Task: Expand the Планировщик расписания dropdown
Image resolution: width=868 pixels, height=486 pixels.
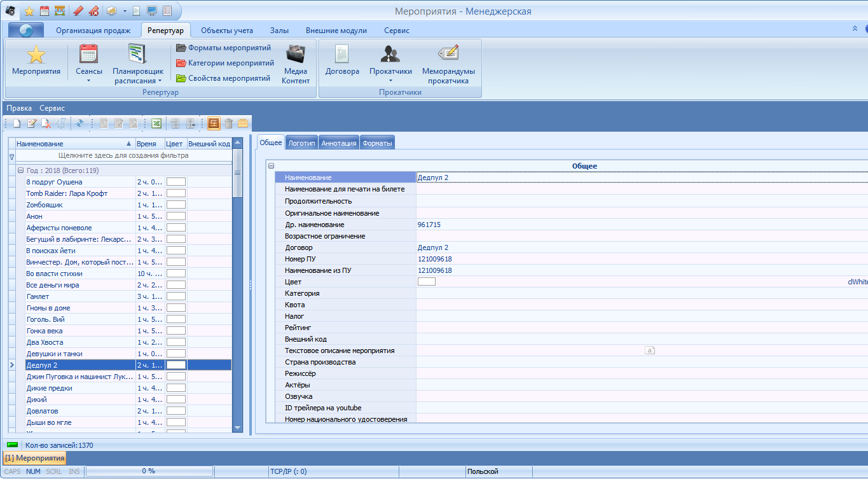Action: (160, 81)
